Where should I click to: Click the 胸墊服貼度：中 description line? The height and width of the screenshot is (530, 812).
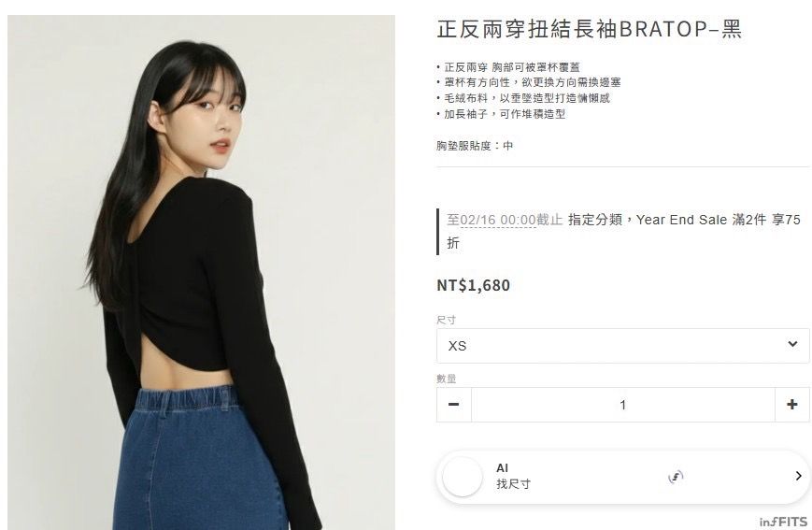pos(475,146)
